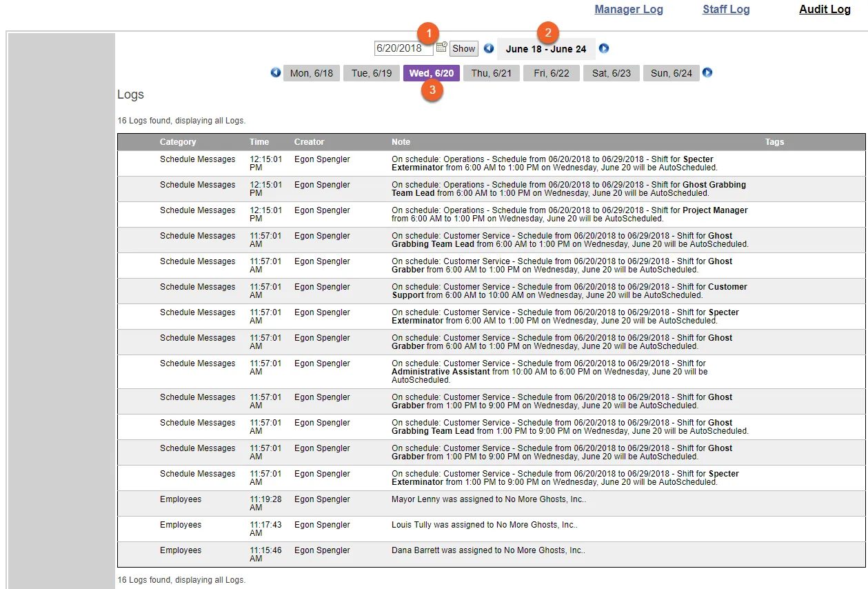868x589 pixels.
Task: Click into the 6/20/2018 date field
Action: click(x=404, y=48)
